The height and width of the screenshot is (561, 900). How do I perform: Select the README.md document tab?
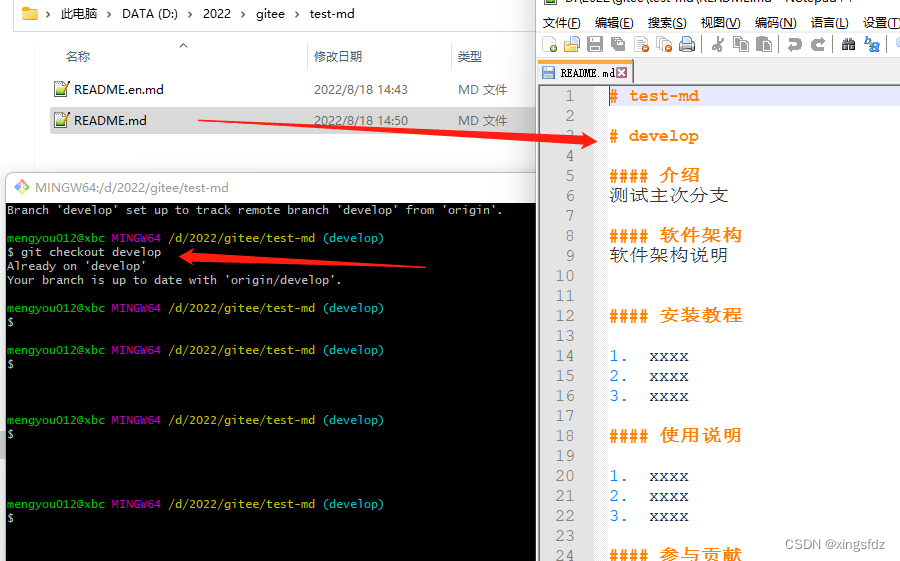pyautogui.click(x=585, y=72)
